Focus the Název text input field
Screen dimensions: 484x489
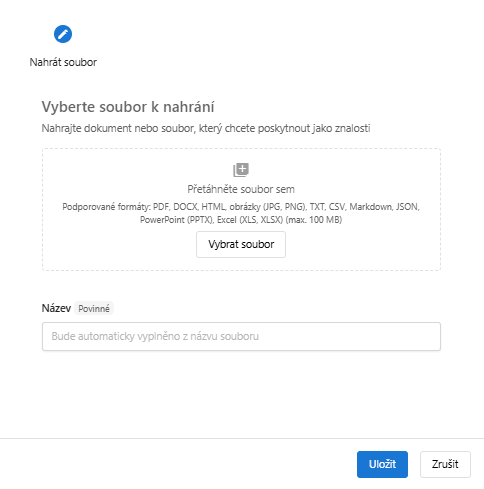(x=241, y=336)
